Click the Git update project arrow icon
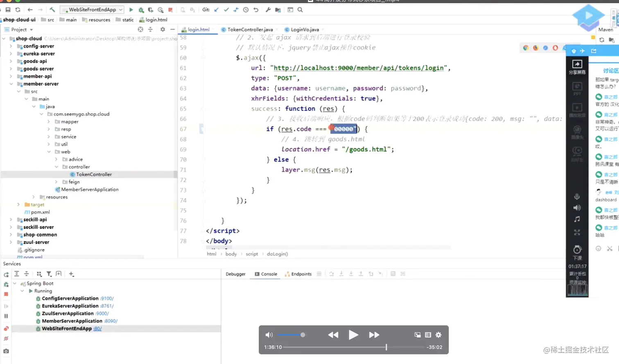Viewport: 619px width, 364px height. [x=216, y=10]
